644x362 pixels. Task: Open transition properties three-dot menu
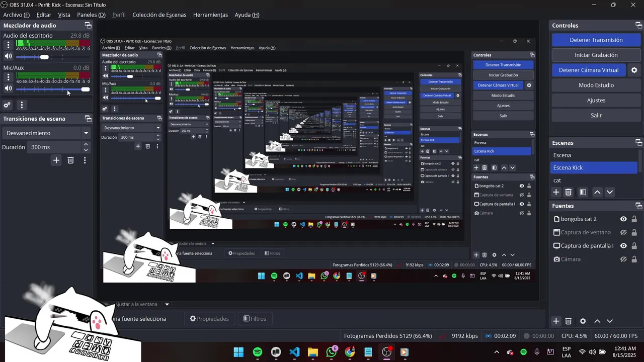85,160
